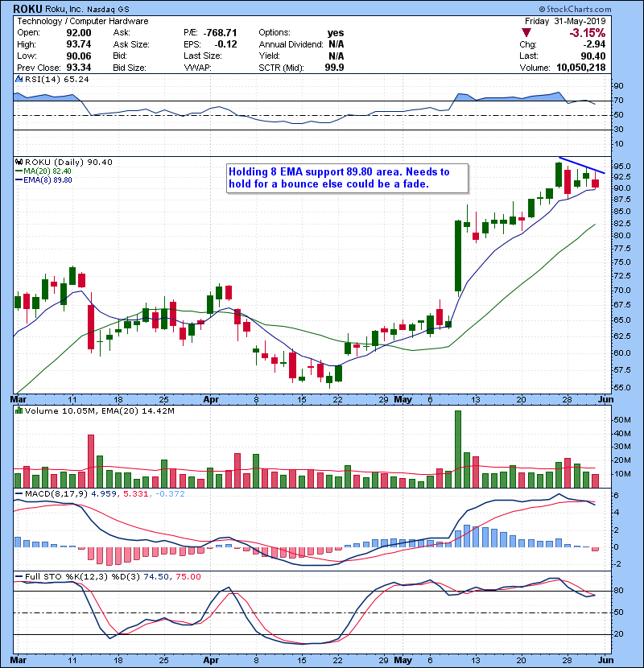Screen dimensions: 644x668
Task: Click the Open value 92.00
Action: click(x=79, y=33)
